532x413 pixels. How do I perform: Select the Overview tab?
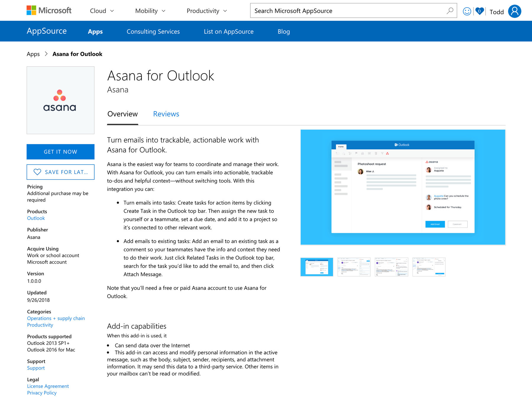[122, 114]
